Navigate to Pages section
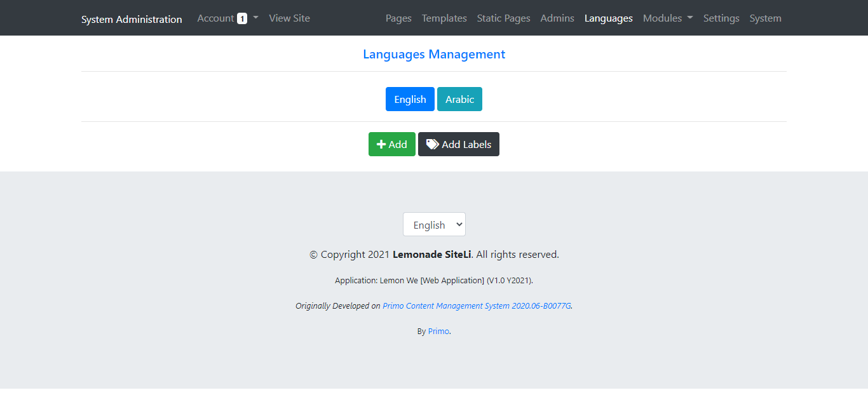This screenshot has height=409, width=868. [x=398, y=18]
